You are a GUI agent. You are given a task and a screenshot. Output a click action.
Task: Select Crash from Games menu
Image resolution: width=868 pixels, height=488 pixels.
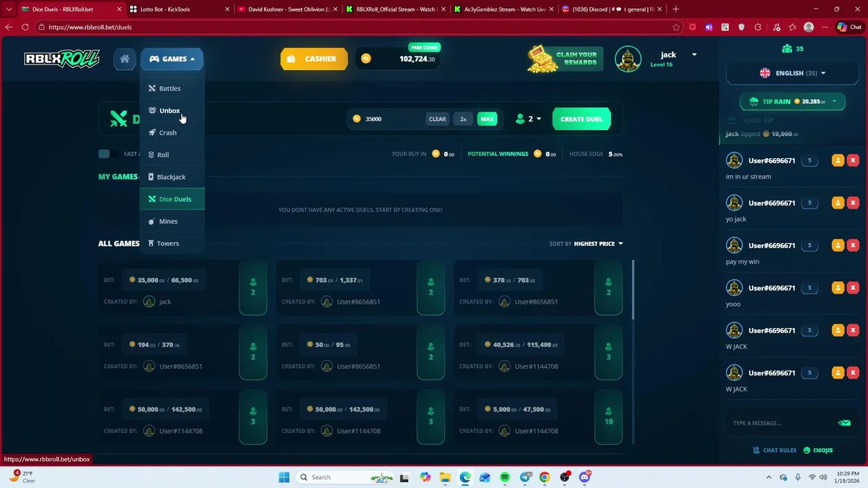pyautogui.click(x=172, y=133)
